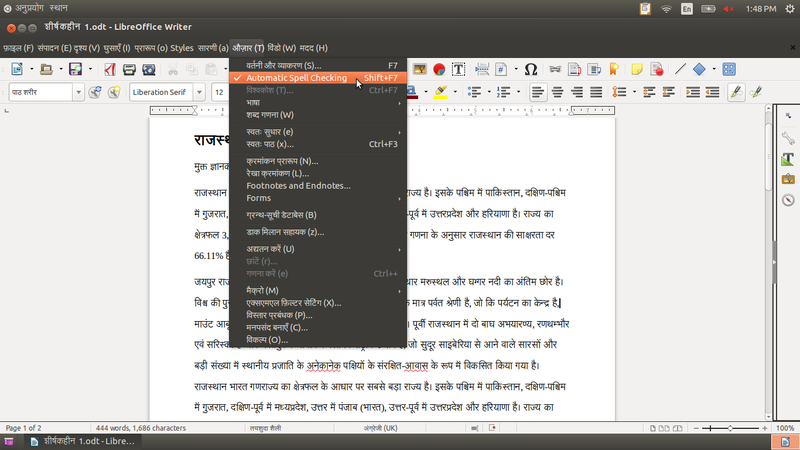This screenshot has width=800, height=450.
Task: Open dropdown arrow beside Save icon
Action: click(90, 69)
